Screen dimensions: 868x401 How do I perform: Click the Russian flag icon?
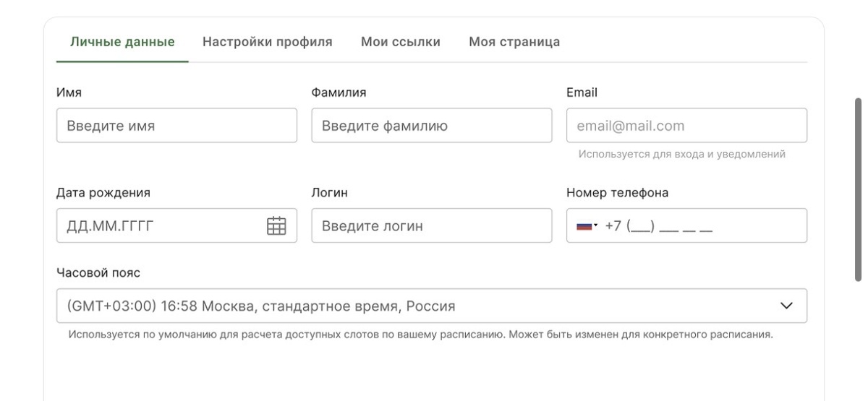584,226
